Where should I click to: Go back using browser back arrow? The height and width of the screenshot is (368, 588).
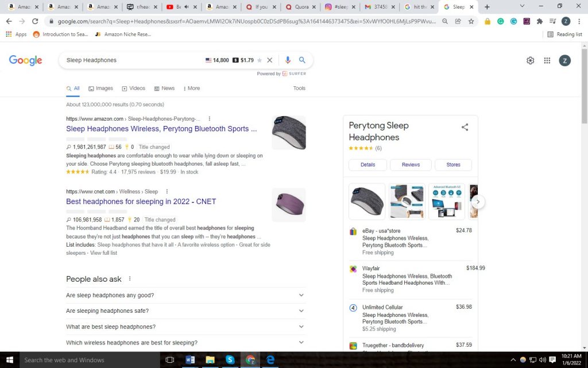[9, 21]
